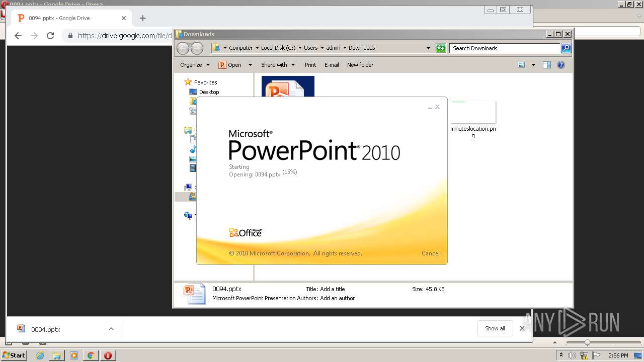Click Print in the Explorer toolbar
This screenshot has height=362, width=644.
tap(310, 65)
